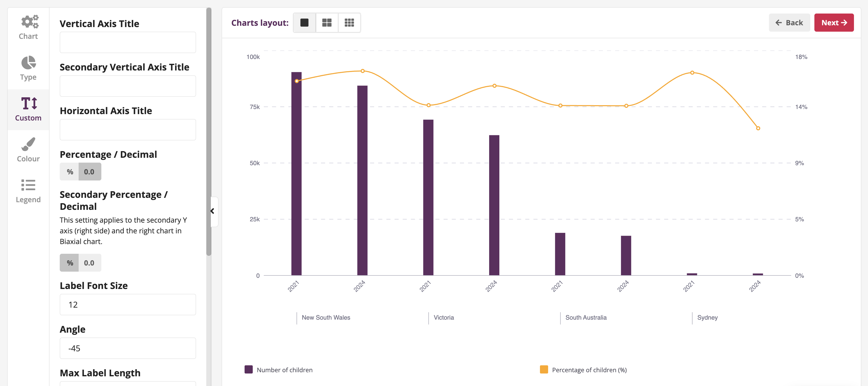Click the 'Victoria' axis group label
The width and height of the screenshot is (868, 386).
[x=443, y=317]
